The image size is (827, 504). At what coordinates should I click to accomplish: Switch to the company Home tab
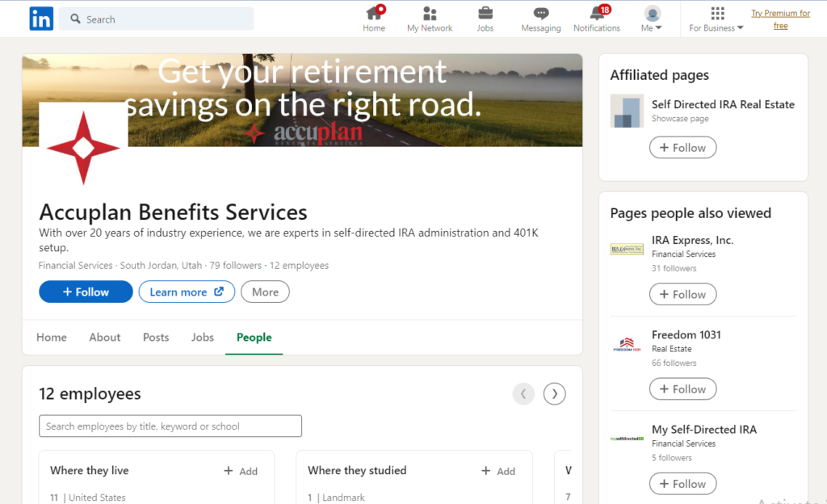click(x=52, y=338)
